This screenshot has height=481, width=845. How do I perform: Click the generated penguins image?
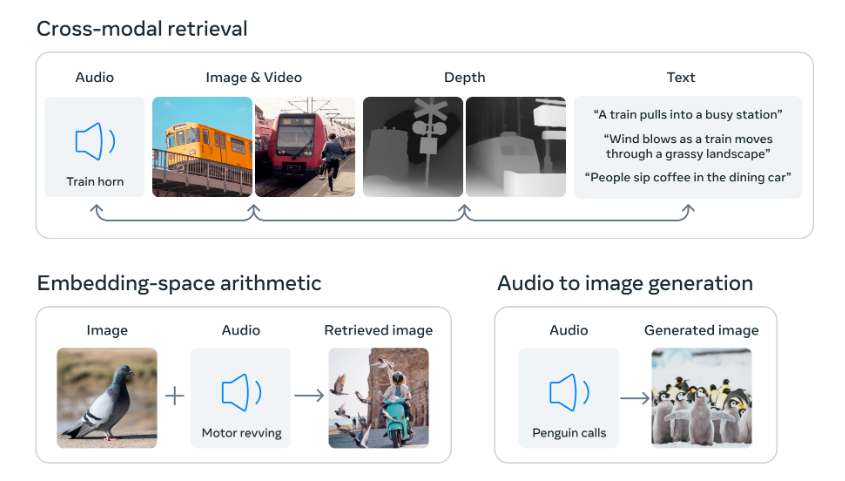click(x=701, y=398)
